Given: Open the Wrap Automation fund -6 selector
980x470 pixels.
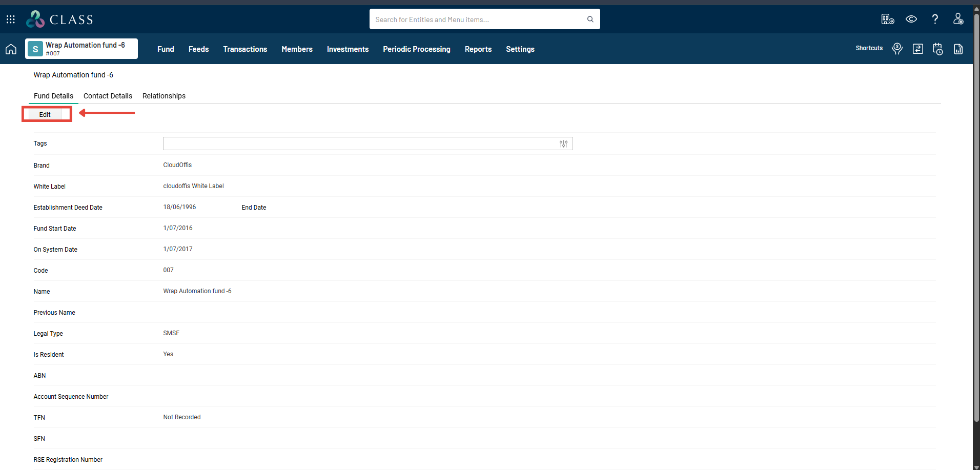Looking at the screenshot, I should tap(81, 49).
